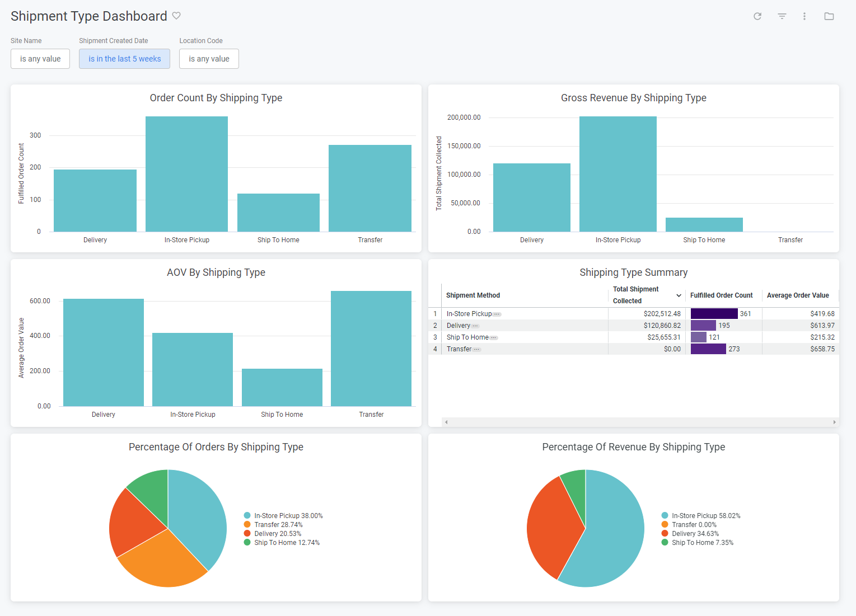Click the Shipping Type Summary tile title
This screenshot has height=616, width=856.
634,272
